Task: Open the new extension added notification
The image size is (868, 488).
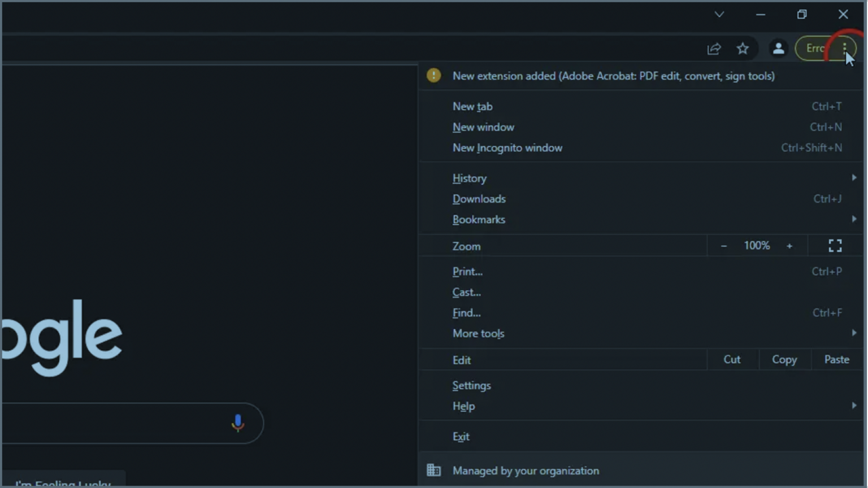Action: [641, 76]
